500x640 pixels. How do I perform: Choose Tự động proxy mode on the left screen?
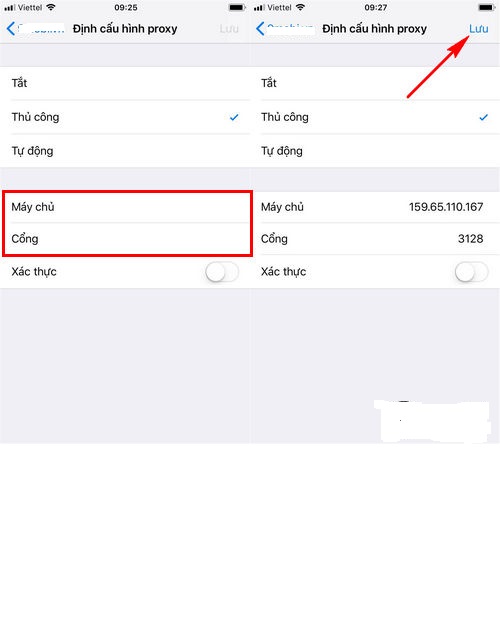[125, 151]
